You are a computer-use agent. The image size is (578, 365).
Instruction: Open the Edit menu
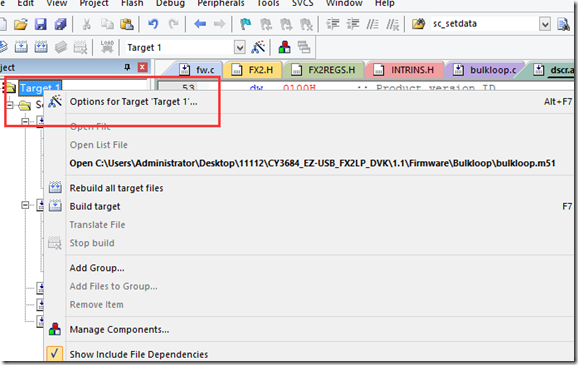[x=25, y=3]
